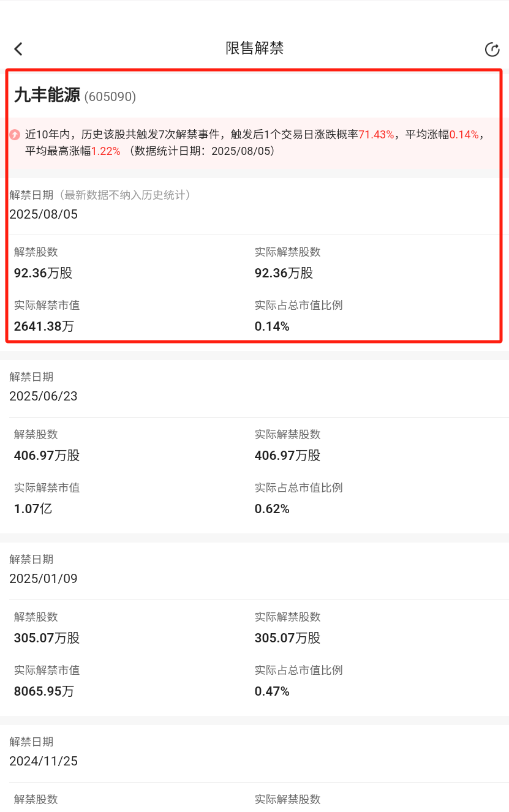Image resolution: width=509 pixels, height=812 pixels.
Task: Click the 2641.38万 actual unlock market value
Action: click(x=44, y=326)
